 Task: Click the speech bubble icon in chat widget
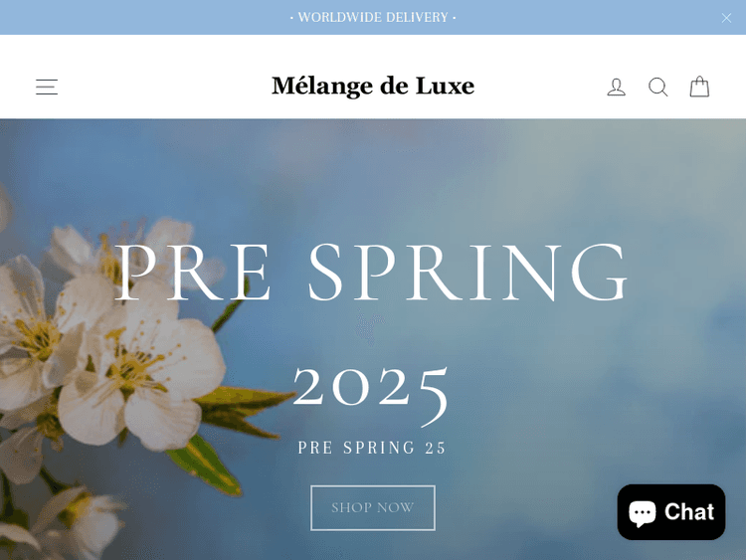click(643, 513)
